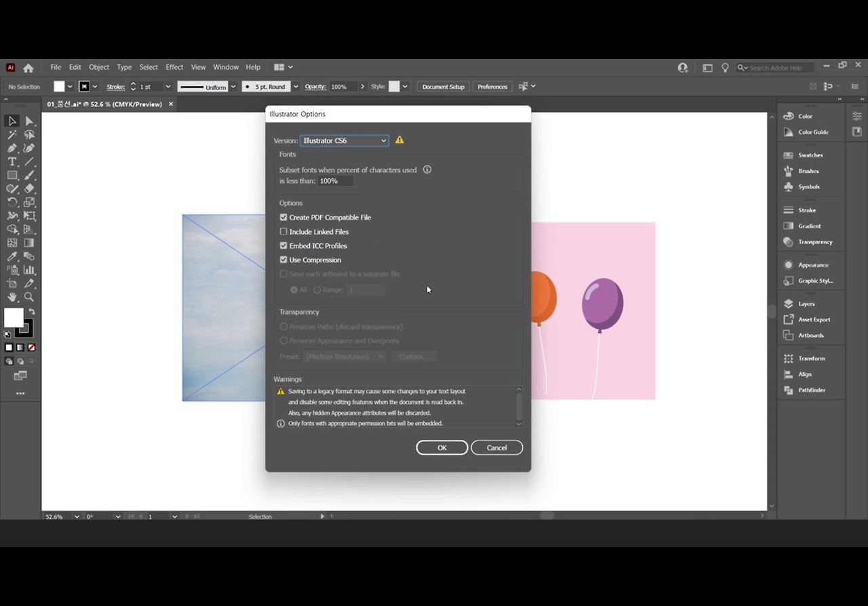868x606 pixels.
Task: Select the Eyedropper tool
Action: tap(12, 256)
